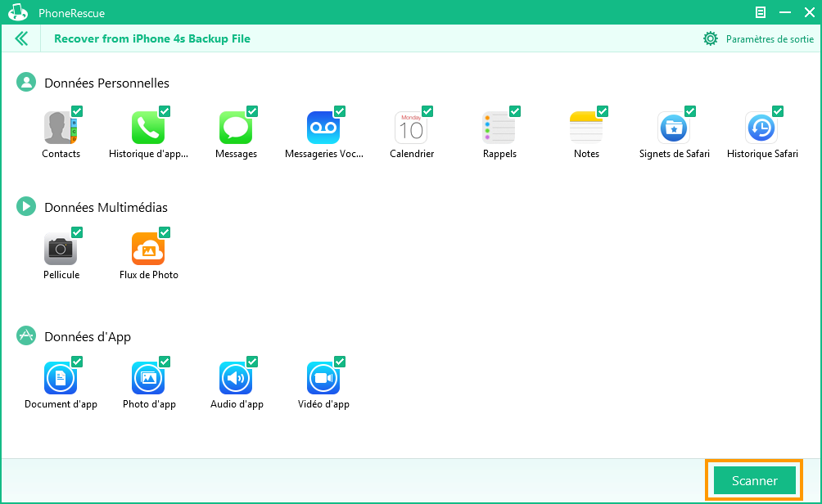Uncheck the Audio d'app checkbox

click(252, 362)
